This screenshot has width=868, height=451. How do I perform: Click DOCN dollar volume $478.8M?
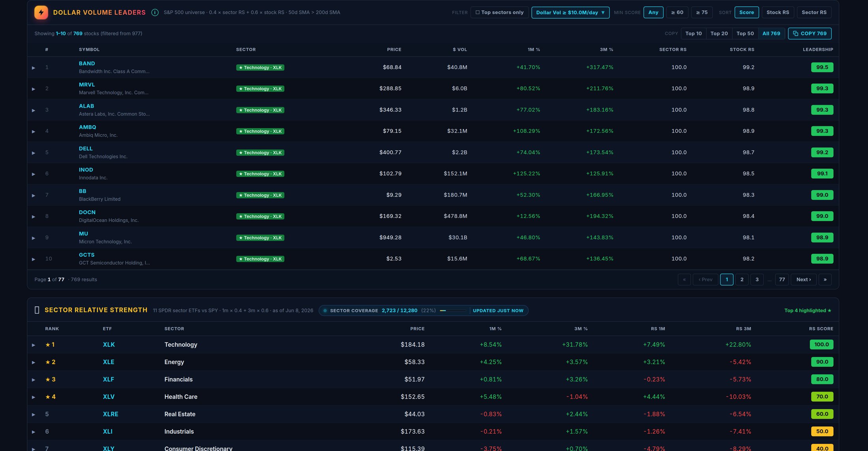coord(455,216)
